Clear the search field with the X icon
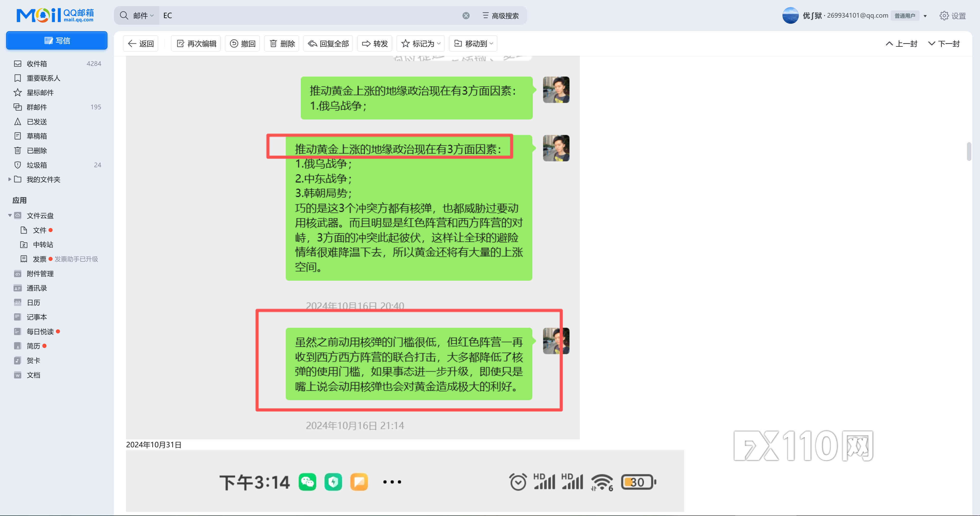Screen dimensions: 980x516 pyautogui.click(x=466, y=16)
